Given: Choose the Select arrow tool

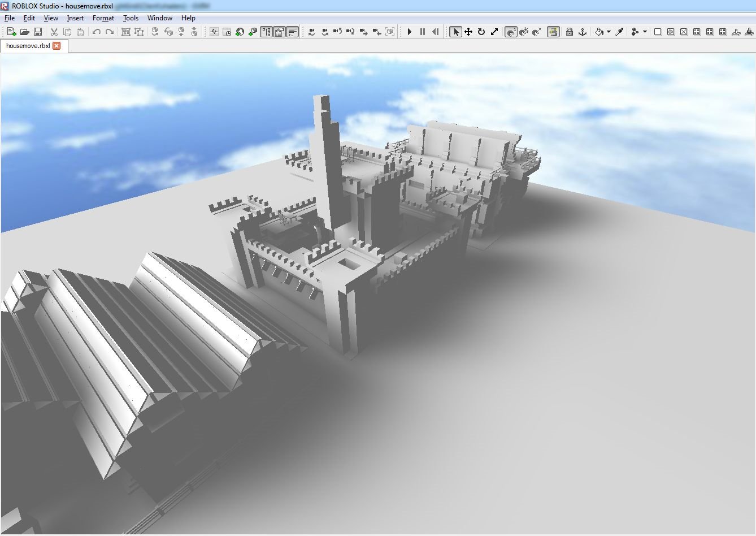Looking at the screenshot, I should click(x=455, y=32).
